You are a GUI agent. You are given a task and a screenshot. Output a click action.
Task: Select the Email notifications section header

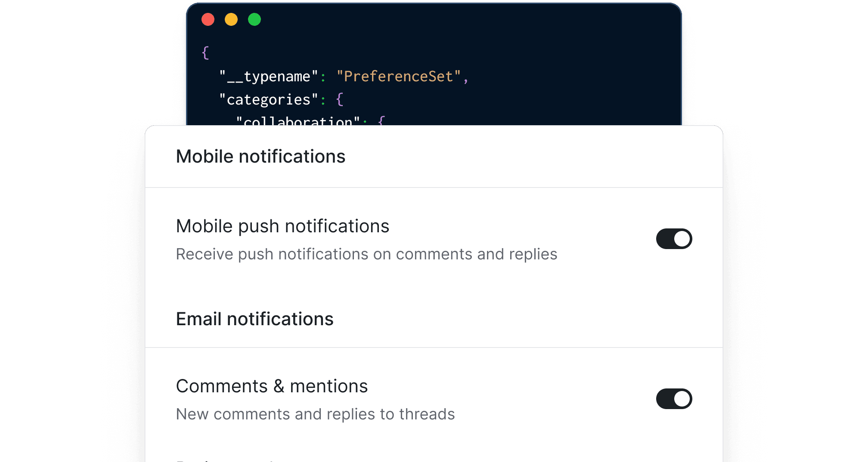254,319
